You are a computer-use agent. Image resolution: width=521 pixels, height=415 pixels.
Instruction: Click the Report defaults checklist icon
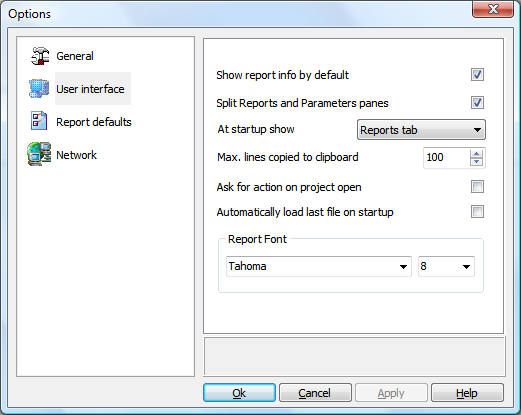coord(39,121)
